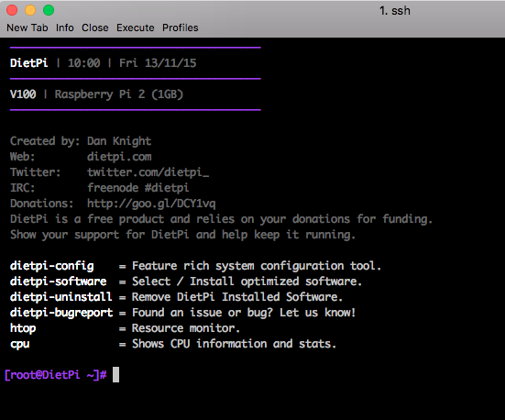Click 'Remove DietPi Installed Software.' description
The height and width of the screenshot is (420, 505).
(x=237, y=297)
